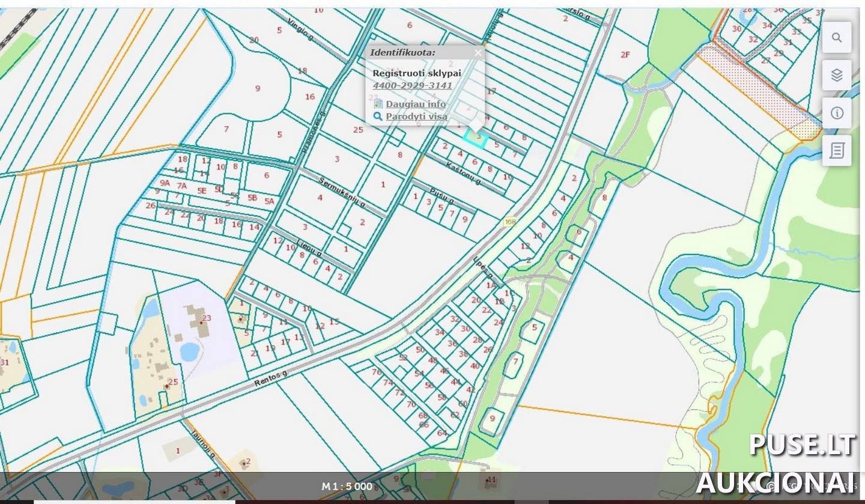Select the parcel numbered 76
The height and width of the screenshot is (504, 865).
click(x=377, y=372)
